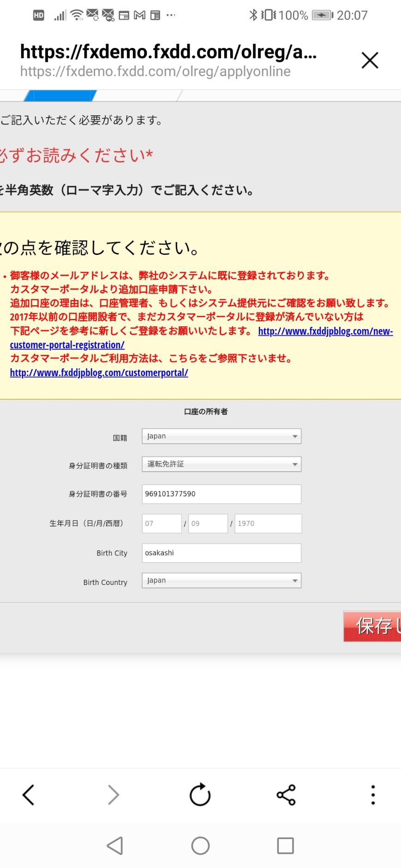Click the birth year field showing 1970

pos(268,524)
